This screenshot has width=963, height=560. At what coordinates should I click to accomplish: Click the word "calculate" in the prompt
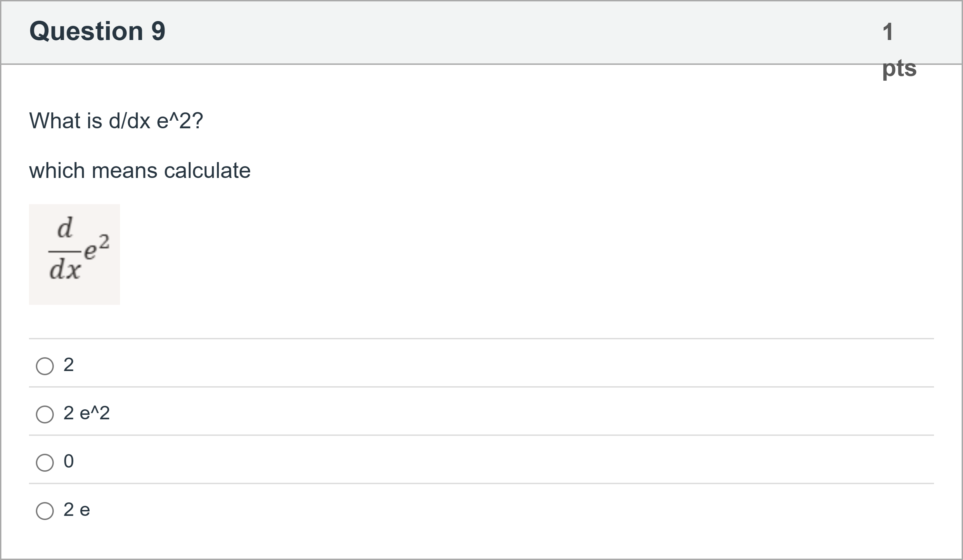point(207,170)
